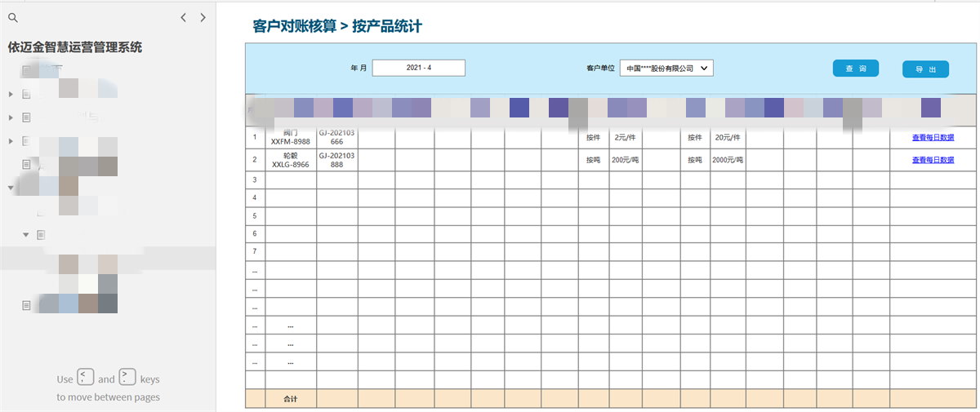Click the 年月 field showing 2021 - 4
980x412 pixels.
point(418,68)
